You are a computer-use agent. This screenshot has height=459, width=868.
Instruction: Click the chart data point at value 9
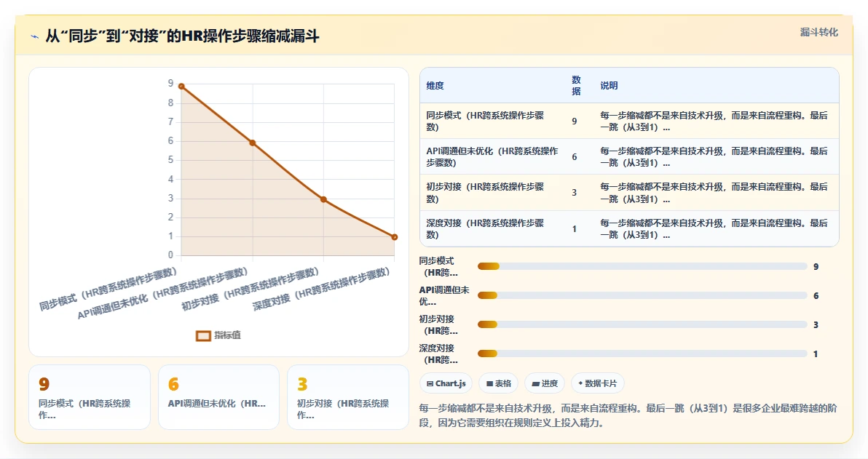tap(181, 87)
